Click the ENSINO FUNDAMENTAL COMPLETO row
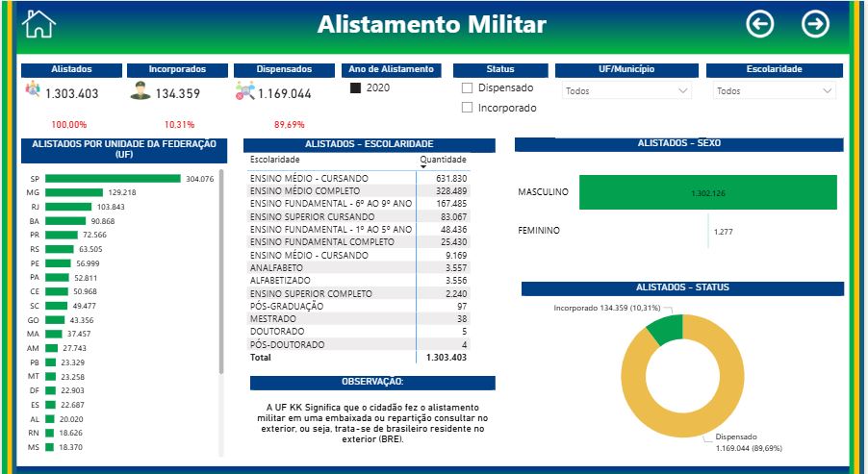Image resolution: width=868 pixels, height=474 pixels. [x=358, y=241]
